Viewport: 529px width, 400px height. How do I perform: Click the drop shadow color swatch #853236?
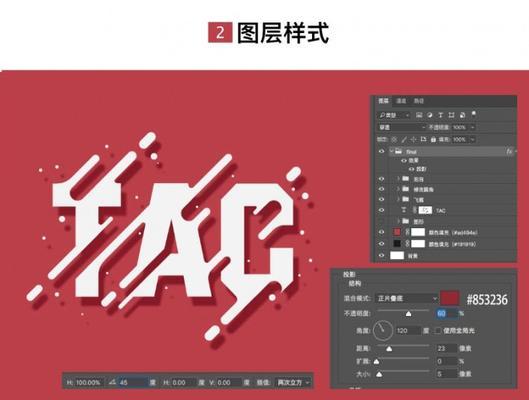(449, 298)
